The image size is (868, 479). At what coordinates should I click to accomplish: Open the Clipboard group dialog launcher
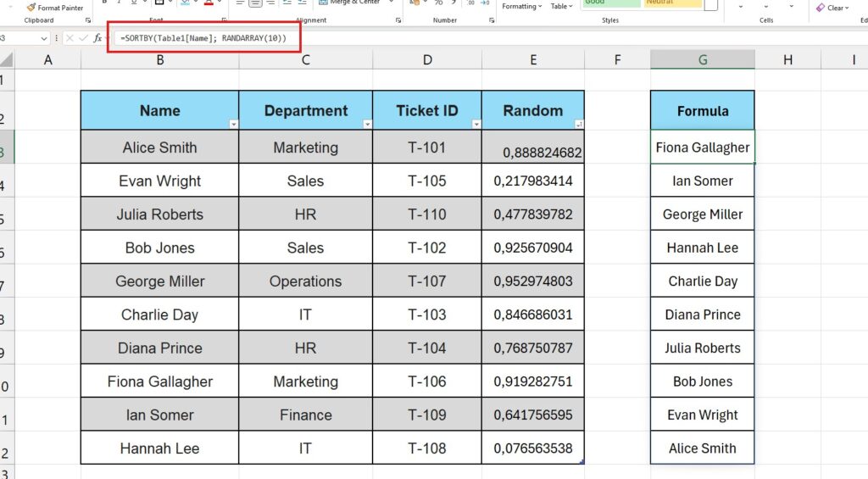(88, 20)
